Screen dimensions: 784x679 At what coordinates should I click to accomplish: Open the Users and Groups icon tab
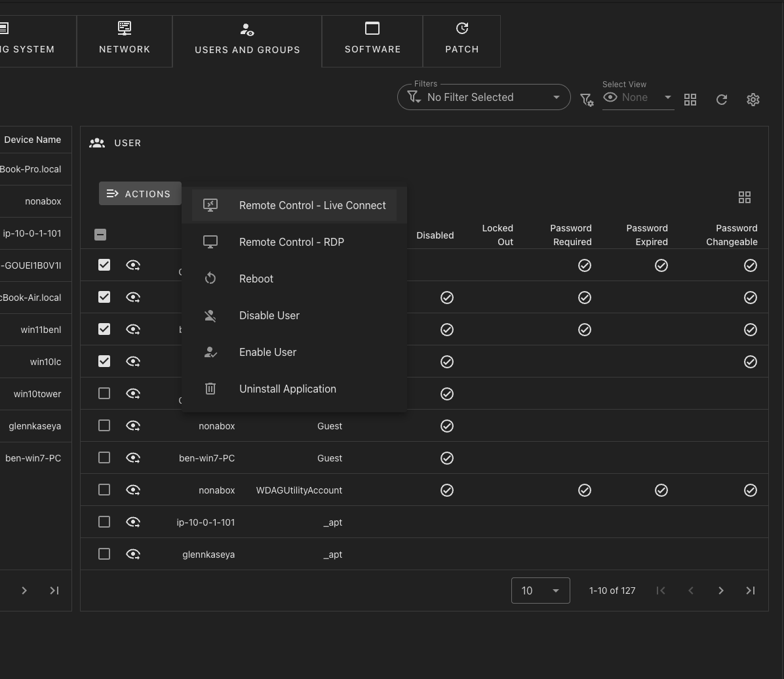[247, 29]
